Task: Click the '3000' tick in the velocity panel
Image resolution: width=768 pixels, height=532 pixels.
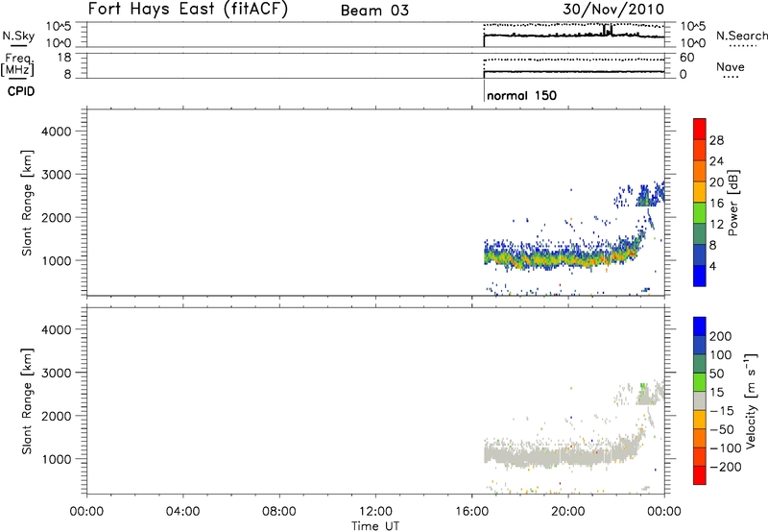Action: (x=57, y=373)
